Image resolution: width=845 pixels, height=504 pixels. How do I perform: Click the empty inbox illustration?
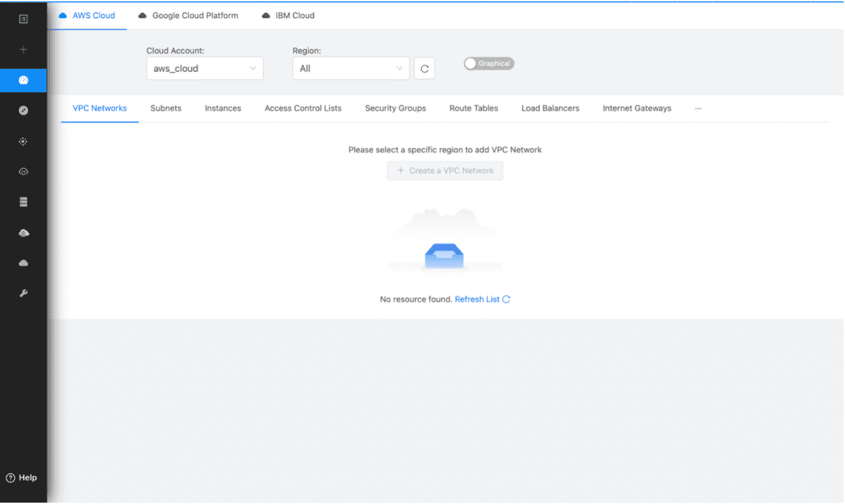pos(444,240)
